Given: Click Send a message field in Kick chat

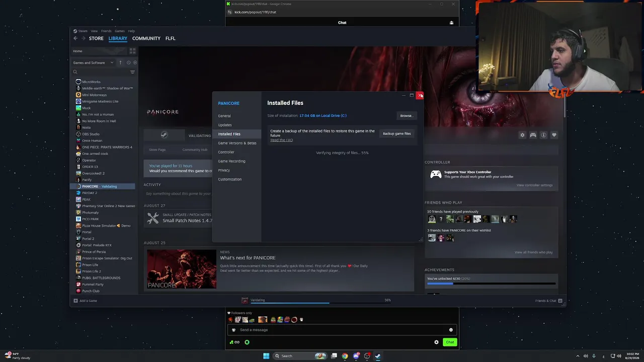Looking at the screenshot, I should coord(342,330).
